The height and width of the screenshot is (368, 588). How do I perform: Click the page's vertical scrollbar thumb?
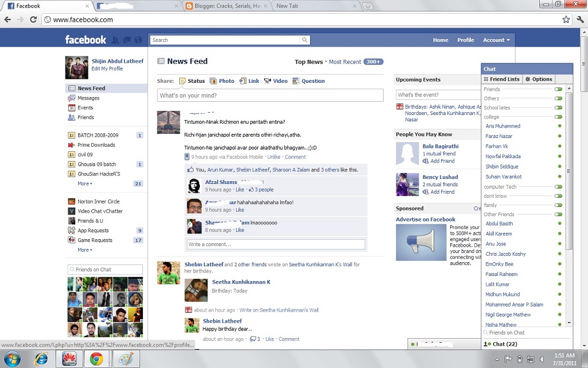click(x=584, y=63)
